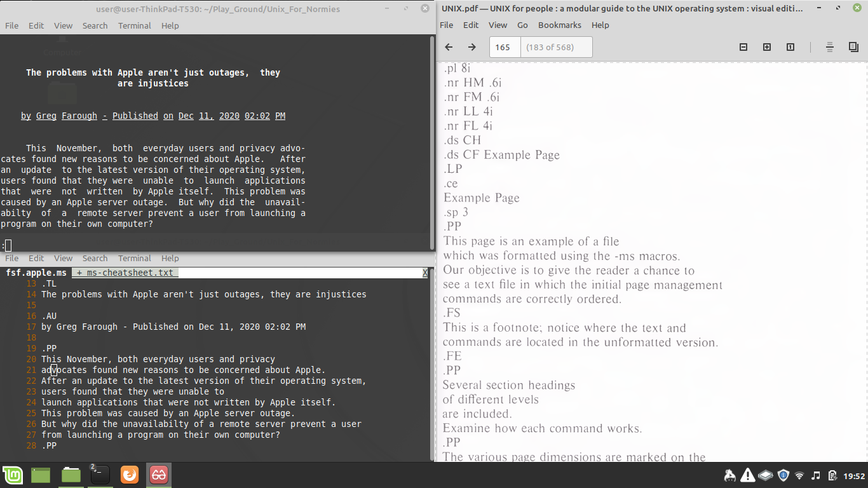The width and height of the screenshot is (868, 488).
Task: Open warning triangle notification in tray
Action: point(748,475)
